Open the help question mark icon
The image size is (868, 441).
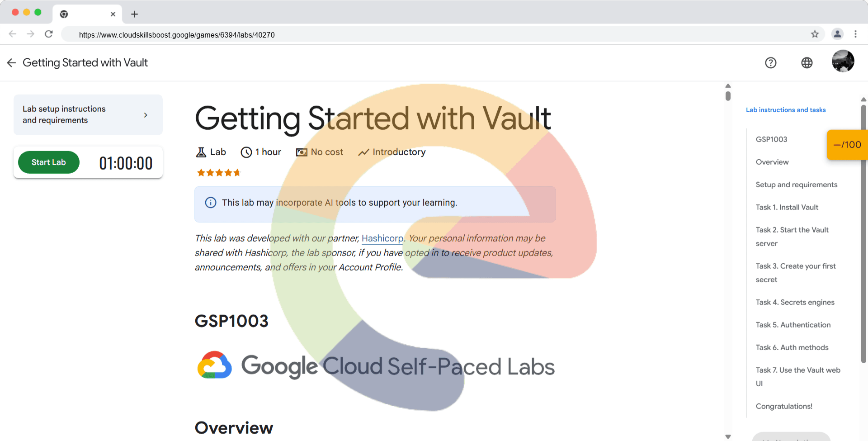click(770, 63)
